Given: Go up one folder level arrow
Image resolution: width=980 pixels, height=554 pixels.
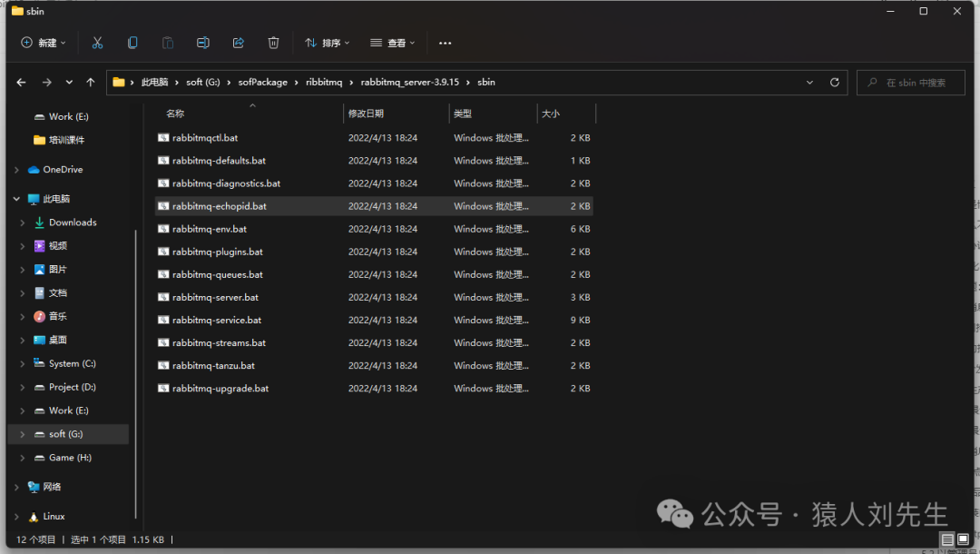Looking at the screenshot, I should click(x=91, y=82).
